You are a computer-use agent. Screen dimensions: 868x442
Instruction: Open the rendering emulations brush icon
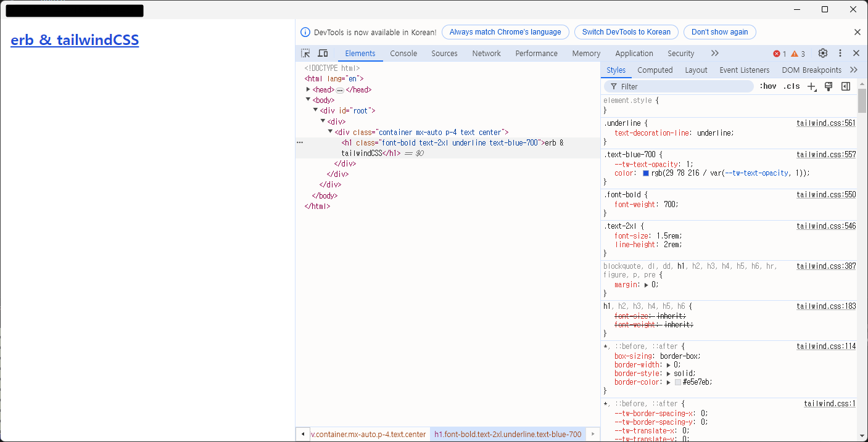click(829, 86)
